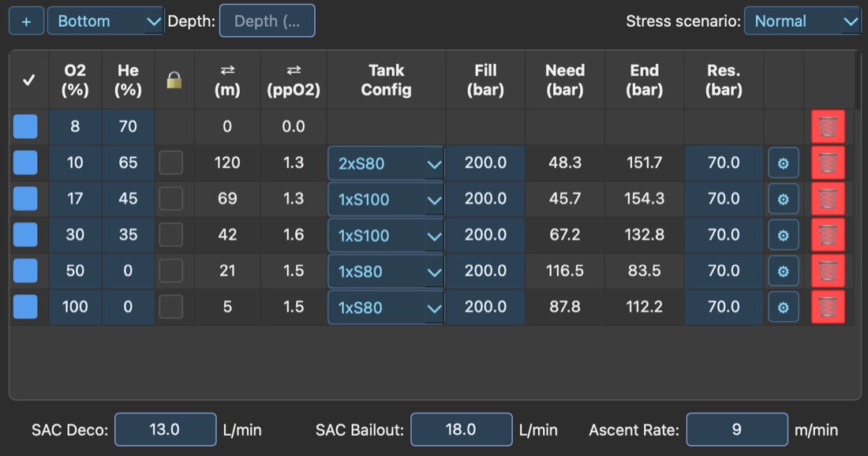Check lock box in 30/35 row
The height and width of the screenshot is (456, 868).
pos(171,234)
